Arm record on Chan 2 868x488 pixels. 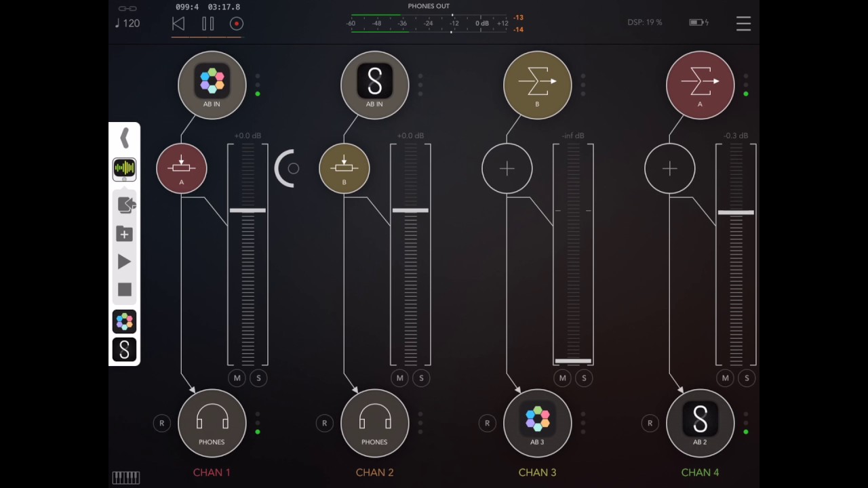[324, 423]
